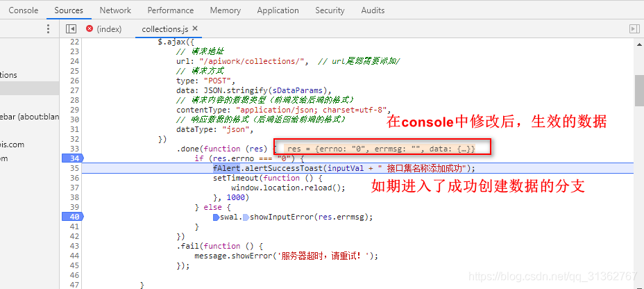The height and width of the screenshot is (289, 644).
Task: Open the Network panel tab
Action: [x=115, y=10]
